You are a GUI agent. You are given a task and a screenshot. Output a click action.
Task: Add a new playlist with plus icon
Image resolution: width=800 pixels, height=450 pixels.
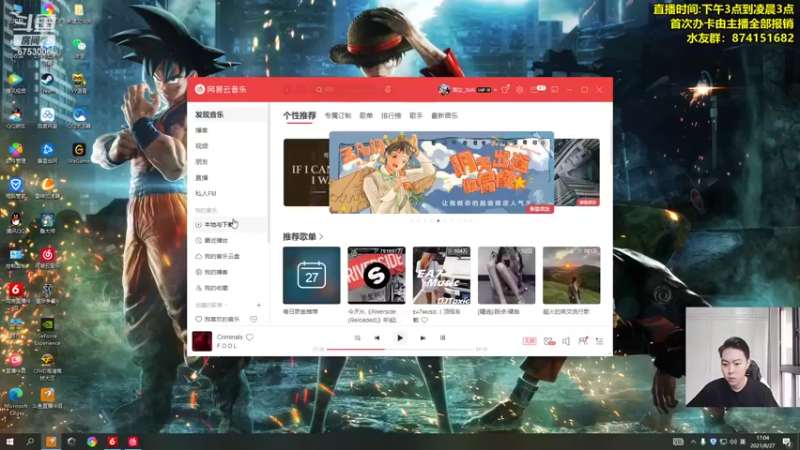[x=259, y=305]
